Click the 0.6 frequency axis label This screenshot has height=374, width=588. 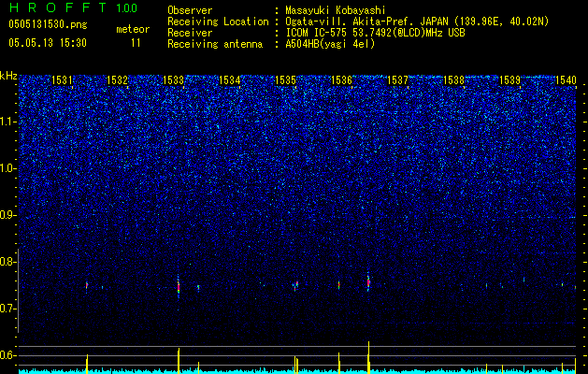[x=8, y=355]
